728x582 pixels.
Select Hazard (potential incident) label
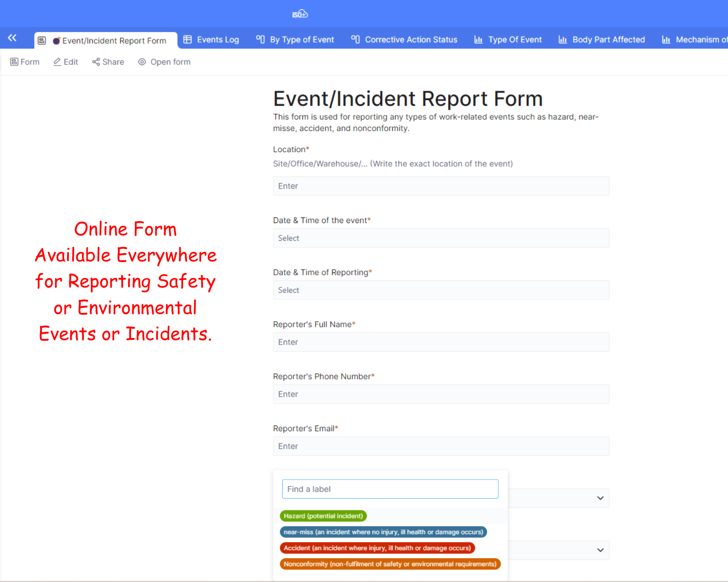[x=323, y=516]
